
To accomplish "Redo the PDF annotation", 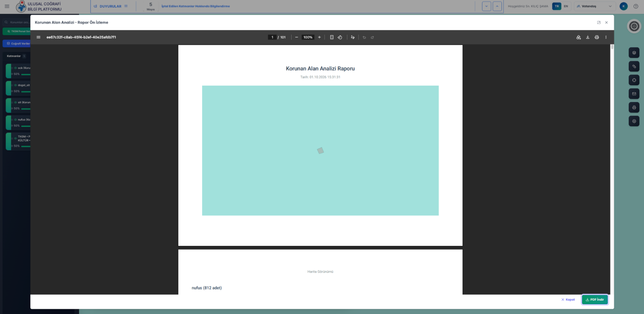I will pos(373,37).
